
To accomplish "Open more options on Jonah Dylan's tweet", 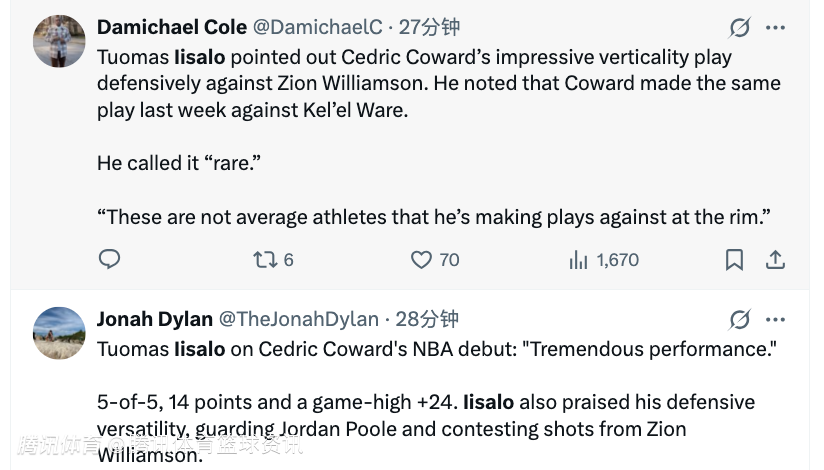I will tap(775, 320).
